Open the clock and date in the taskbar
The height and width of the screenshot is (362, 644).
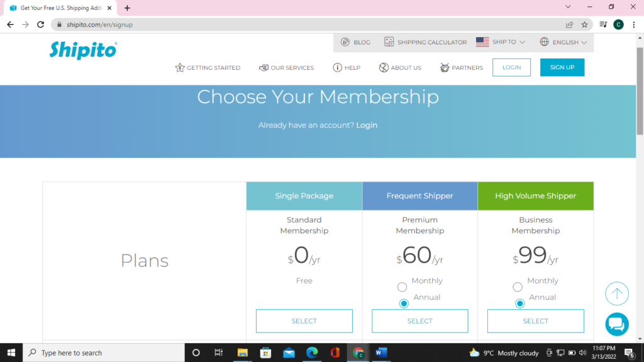click(604, 353)
